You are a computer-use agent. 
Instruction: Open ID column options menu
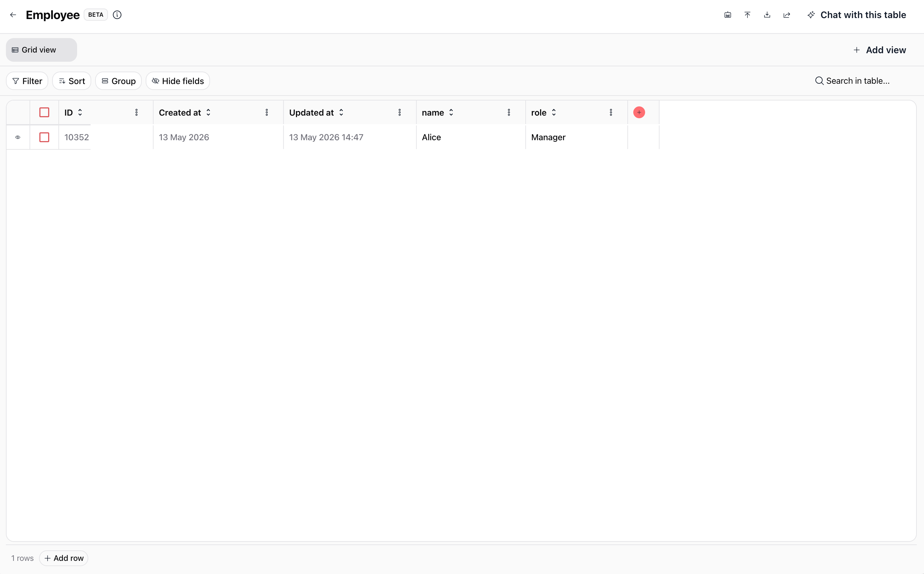(136, 112)
